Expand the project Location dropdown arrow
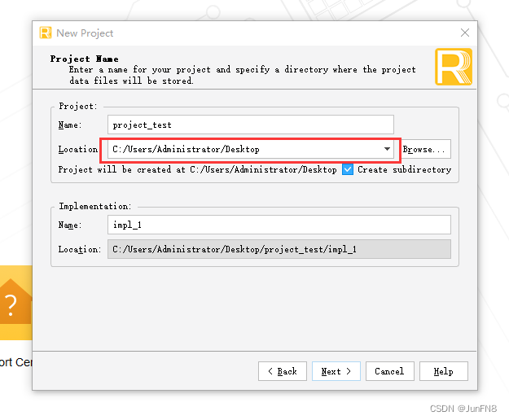This screenshot has height=420, width=509. coord(387,149)
